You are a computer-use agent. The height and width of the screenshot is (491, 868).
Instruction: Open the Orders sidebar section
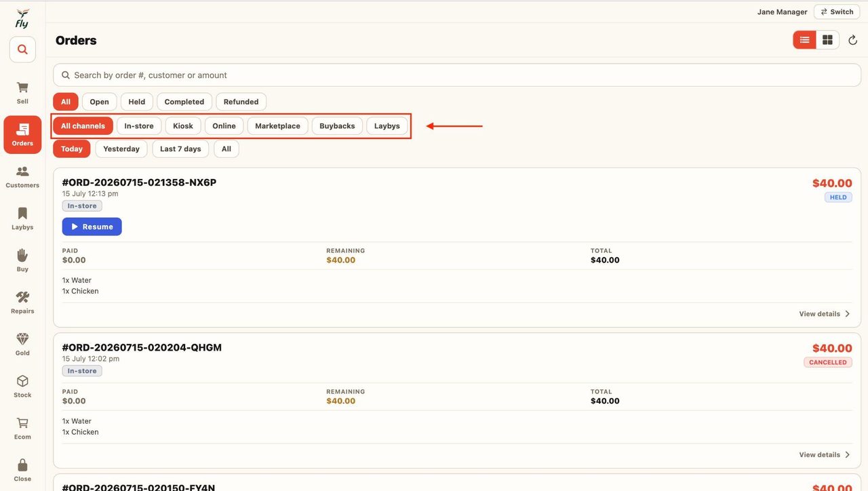(22, 134)
